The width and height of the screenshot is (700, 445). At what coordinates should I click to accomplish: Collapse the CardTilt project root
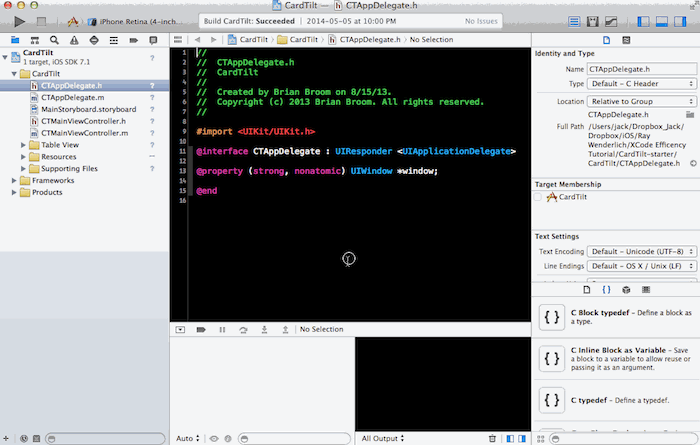5,57
